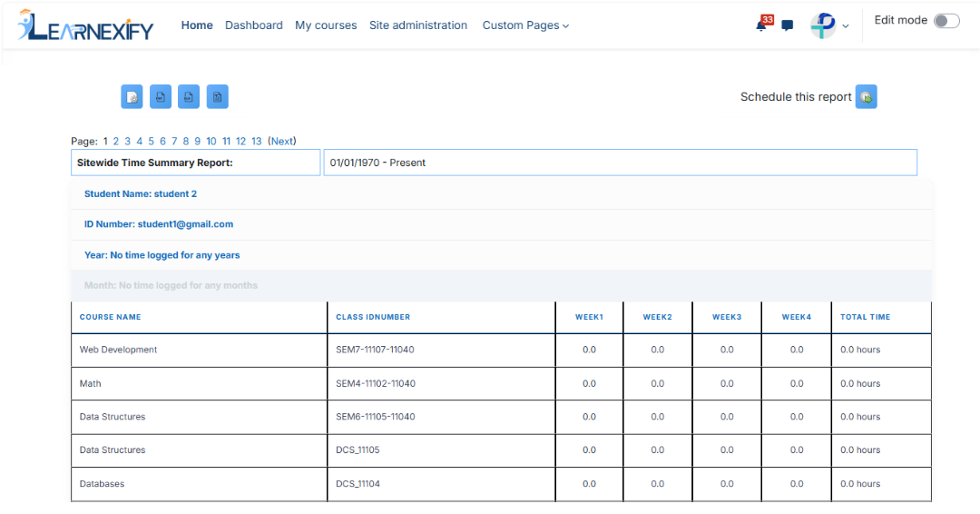980x514 pixels.
Task: Open the messaging chat bubble icon
Action: (x=788, y=25)
